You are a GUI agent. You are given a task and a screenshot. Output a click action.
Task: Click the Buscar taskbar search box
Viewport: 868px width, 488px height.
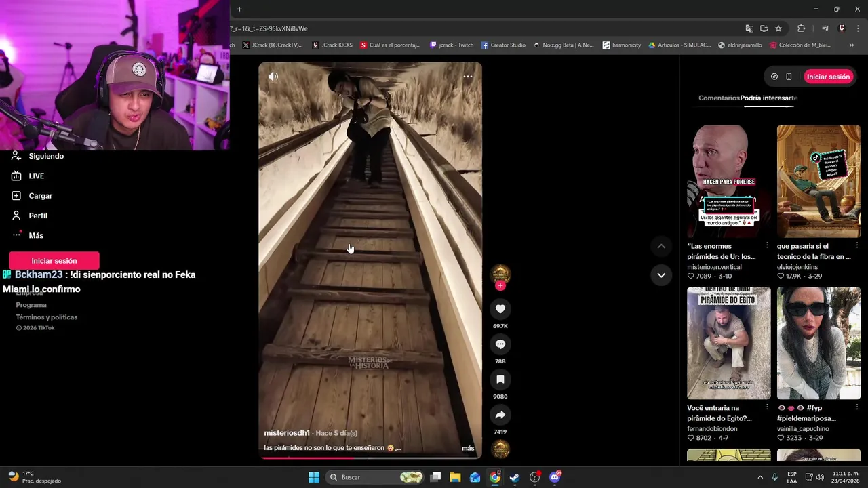(x=376, y=477)
